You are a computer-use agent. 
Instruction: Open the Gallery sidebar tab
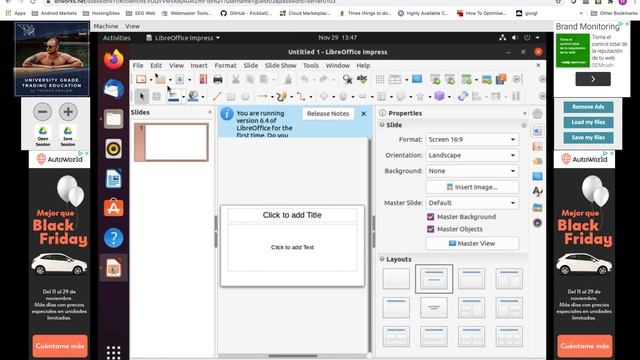click(x=538, y=207)
